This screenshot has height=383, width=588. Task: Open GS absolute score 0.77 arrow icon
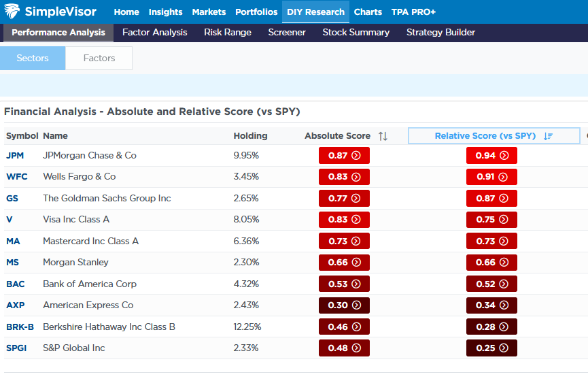click(x=356, y=198)
